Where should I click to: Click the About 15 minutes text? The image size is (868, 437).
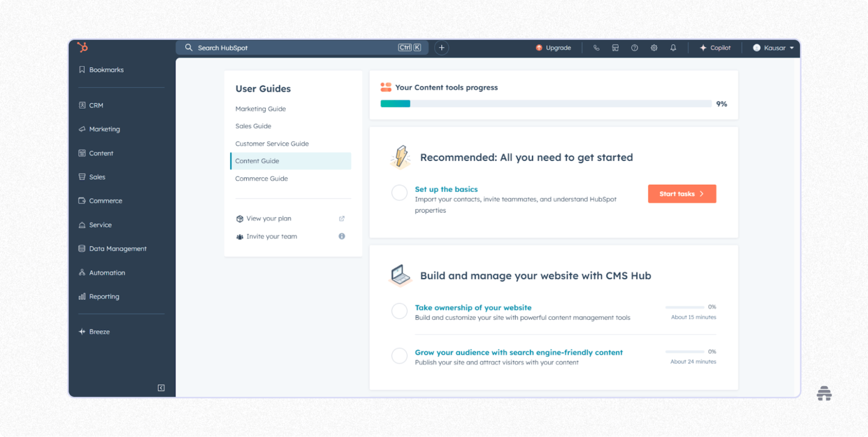693,317
